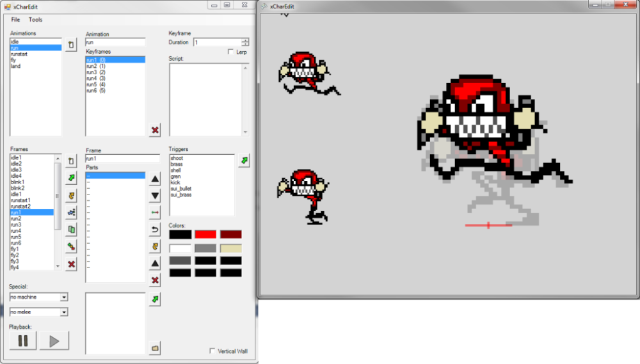Pause animation playback

pos(23,341)
